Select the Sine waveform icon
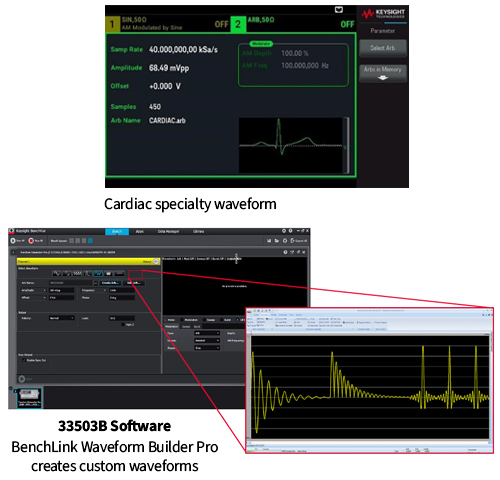This screenshot has width=500, height=480. [57, 274]
